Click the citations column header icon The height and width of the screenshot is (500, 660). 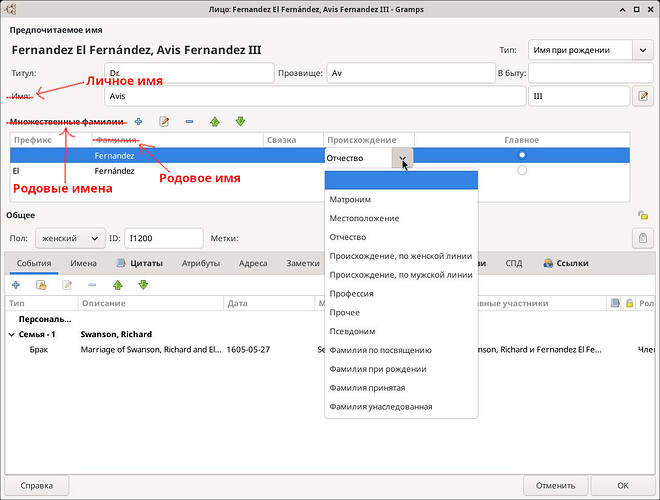pyautogui.click(x=615, y=303)
